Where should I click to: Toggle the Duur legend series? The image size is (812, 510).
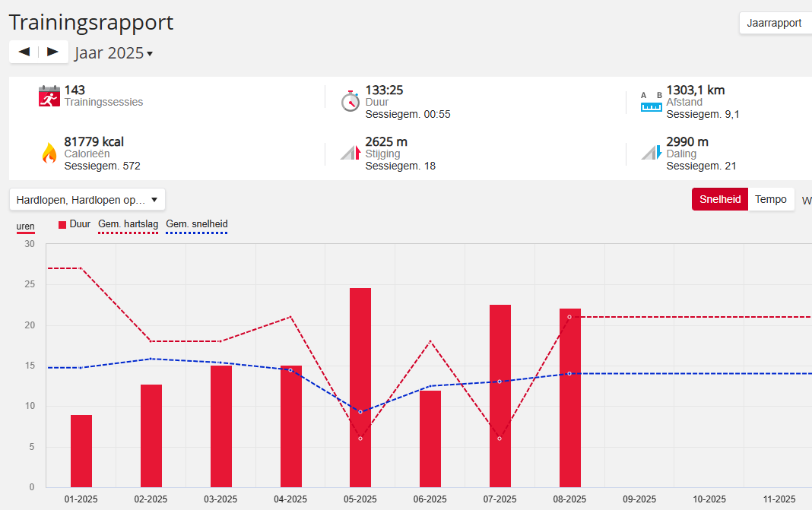pos(75,224)
